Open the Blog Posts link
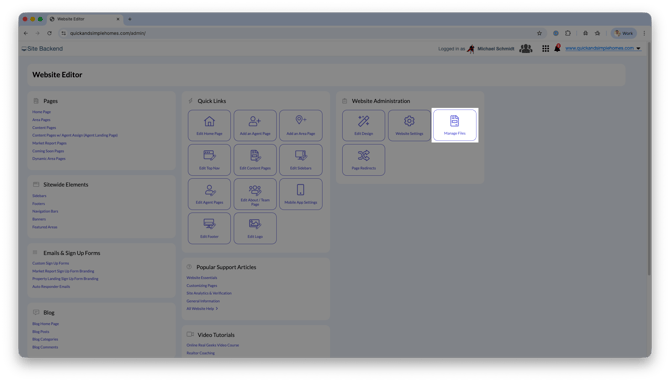The image size is (670, 382). (41, 332)
